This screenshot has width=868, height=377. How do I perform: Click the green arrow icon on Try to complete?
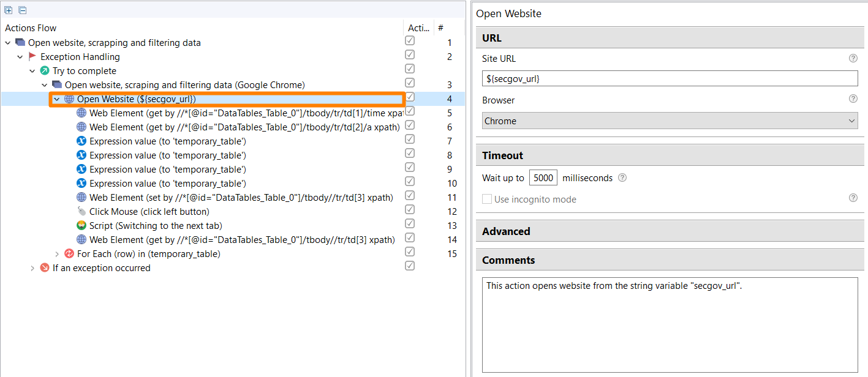point(45,71)
